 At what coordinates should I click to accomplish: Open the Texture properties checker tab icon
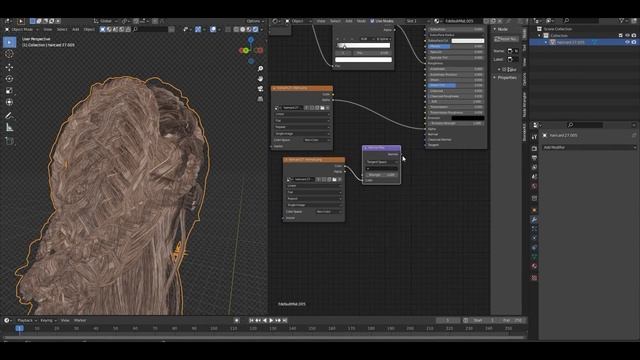tap(534, 278)
